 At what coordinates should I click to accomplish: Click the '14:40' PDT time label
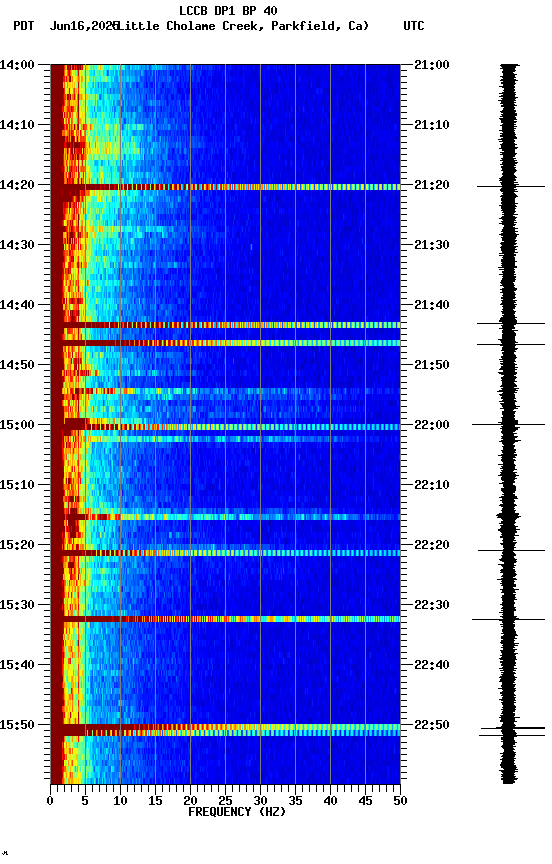[17, 305]
